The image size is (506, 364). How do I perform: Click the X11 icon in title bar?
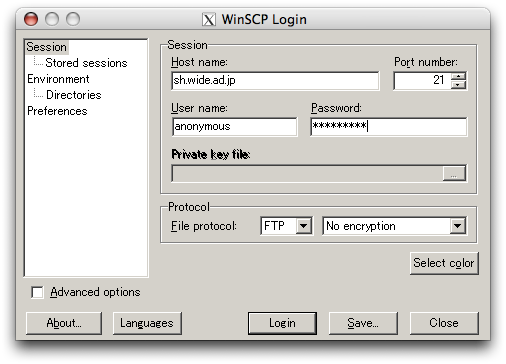click(209, 20)
